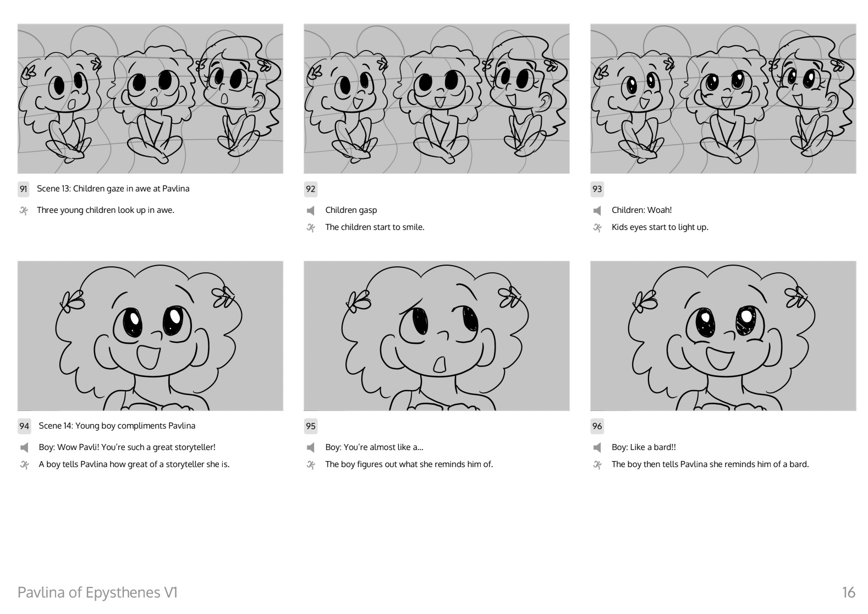Screen dimensions: 868x614
Task: Click the 'Scene 14: Young boy compliments Pavlina' title
Action: [x=117, y=426]
